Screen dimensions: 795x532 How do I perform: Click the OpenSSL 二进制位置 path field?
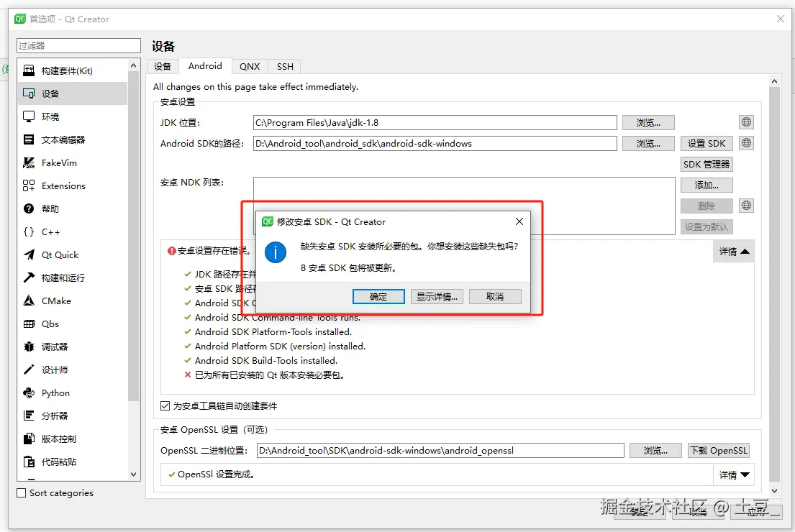pos(440,451)
